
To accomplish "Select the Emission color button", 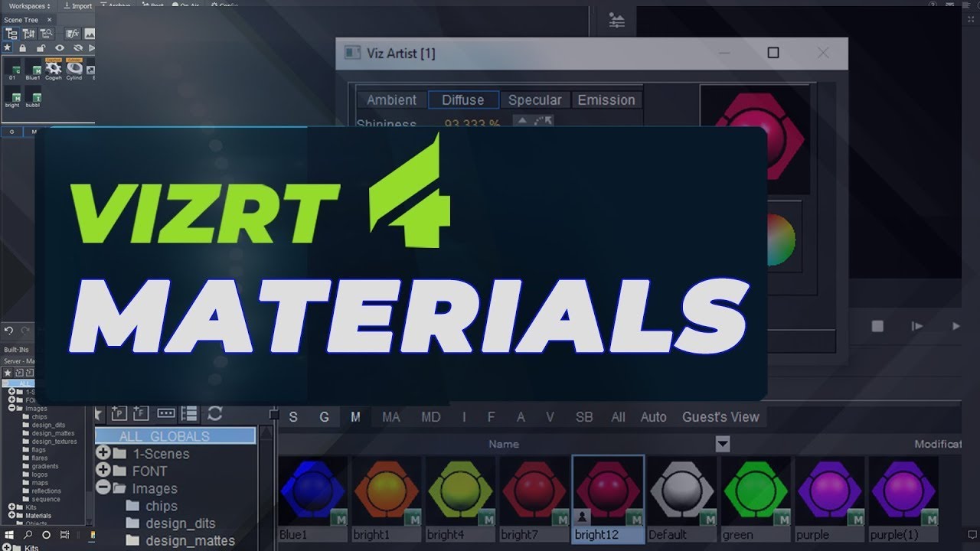I will [x=606, y=100].
